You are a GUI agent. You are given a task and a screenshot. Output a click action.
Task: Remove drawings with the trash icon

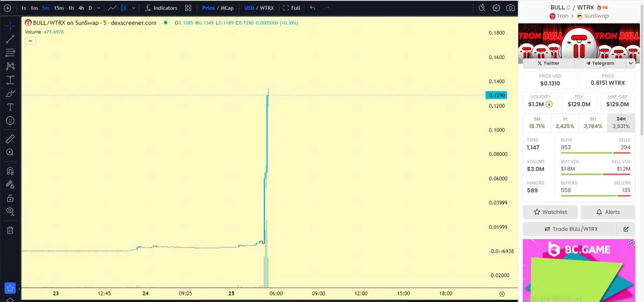point(10,230)
